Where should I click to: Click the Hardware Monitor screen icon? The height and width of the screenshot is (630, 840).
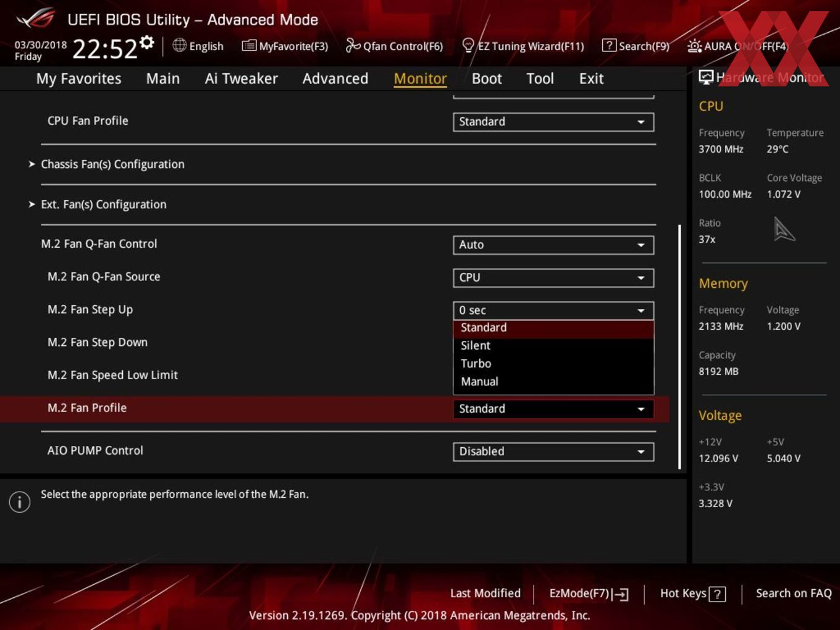click(x=706, y=77)
